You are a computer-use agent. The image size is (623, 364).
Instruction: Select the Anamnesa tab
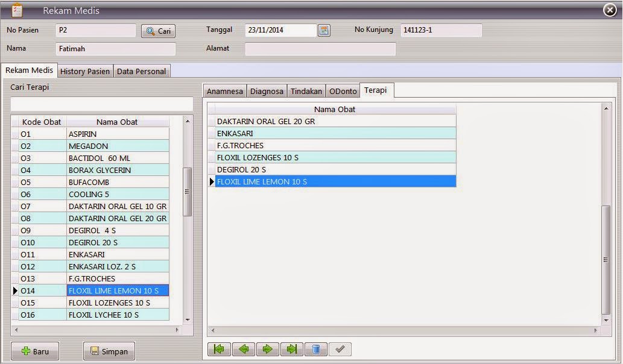224,91
